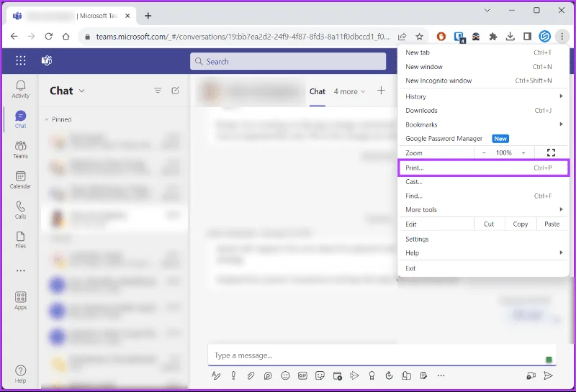Viewport: 576px width, 392px height.
Task: Attach a file with paperclip icon
Action: coord(251,375)
